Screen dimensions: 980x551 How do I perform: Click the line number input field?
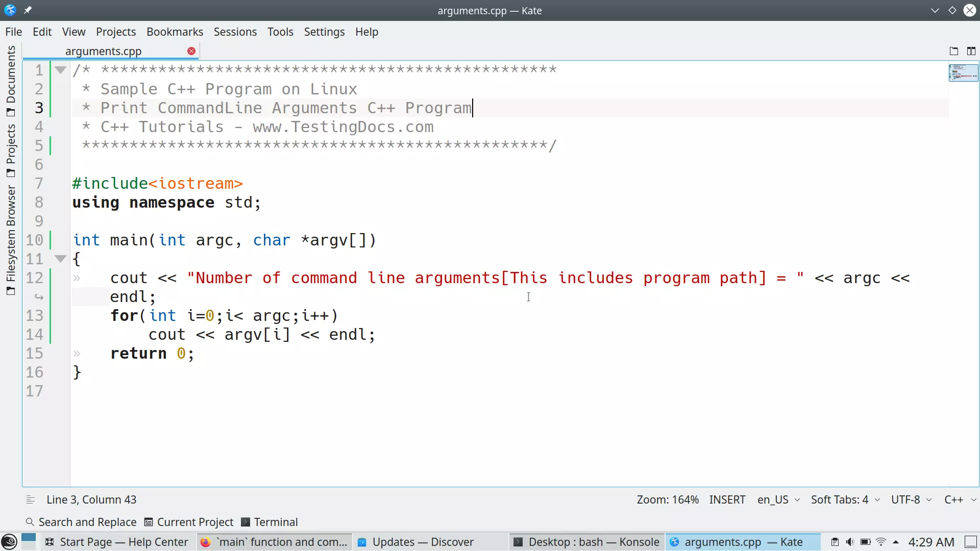[91, 499]
